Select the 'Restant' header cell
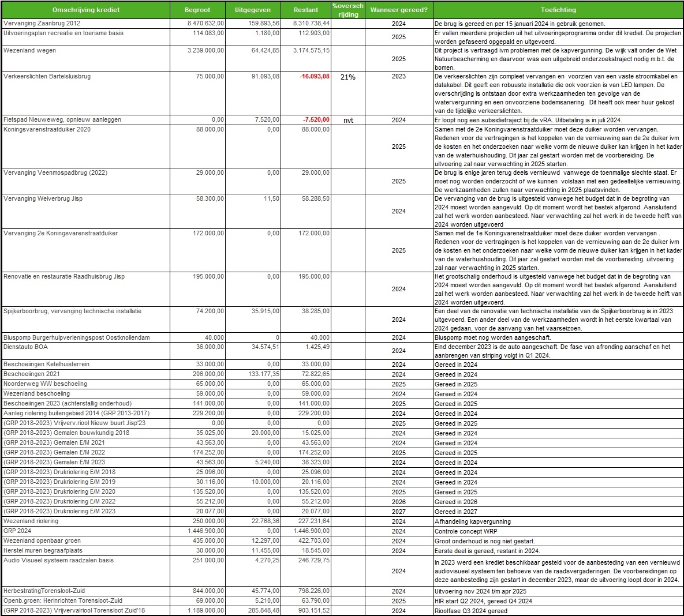The height and width of the screenshot is (616, 684). coord(306,10)
